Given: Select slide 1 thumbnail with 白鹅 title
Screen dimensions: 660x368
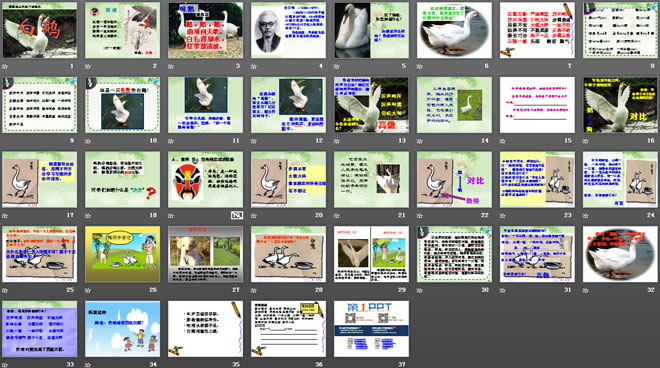Looking at the screenshot, I should point(40,30).
